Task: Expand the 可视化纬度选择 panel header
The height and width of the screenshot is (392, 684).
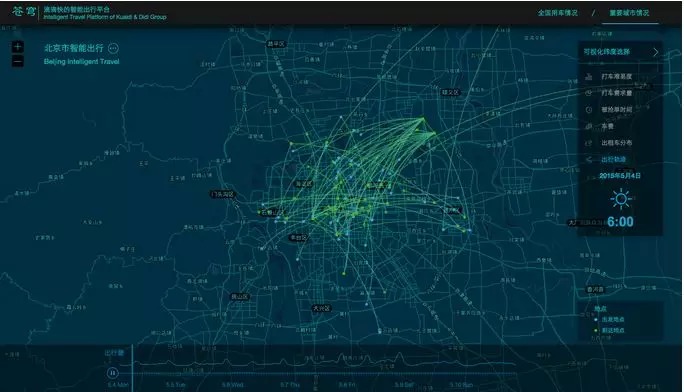Action: coord(607,52)
